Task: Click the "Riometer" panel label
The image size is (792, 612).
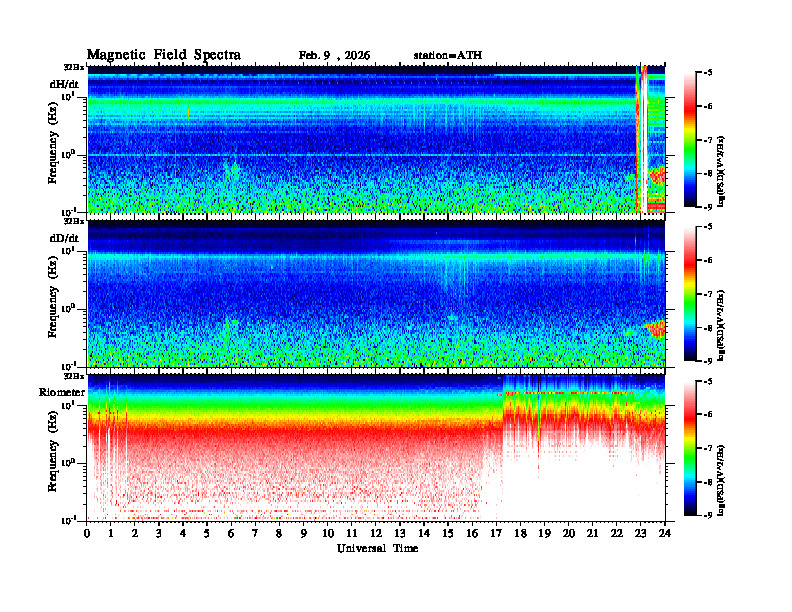Action: (x=62, y=392)
